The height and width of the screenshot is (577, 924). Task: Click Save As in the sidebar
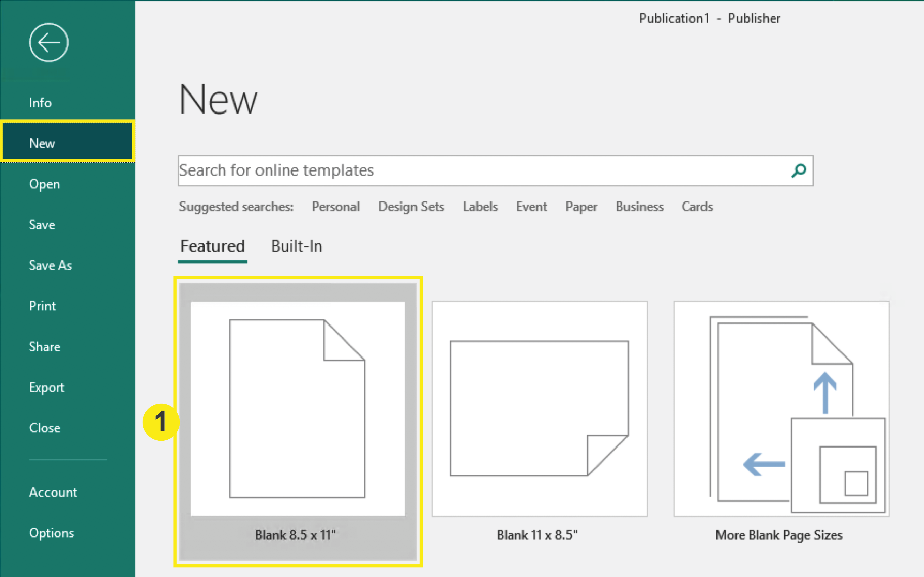point(50,265)
